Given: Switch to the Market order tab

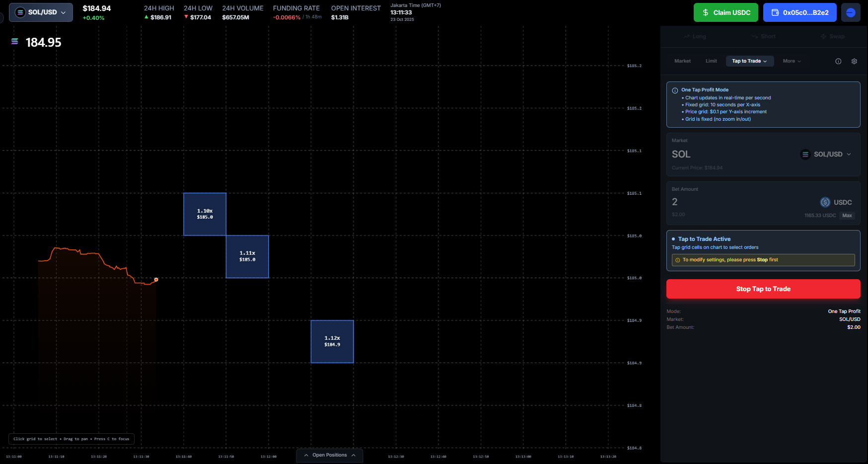Looking at the screenshot, I should click(x=682, y=61).
